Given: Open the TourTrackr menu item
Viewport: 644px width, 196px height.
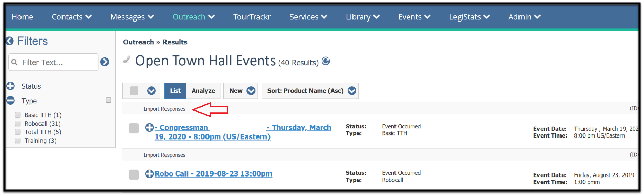Looking at the screenshot, I should pos(252,17).
